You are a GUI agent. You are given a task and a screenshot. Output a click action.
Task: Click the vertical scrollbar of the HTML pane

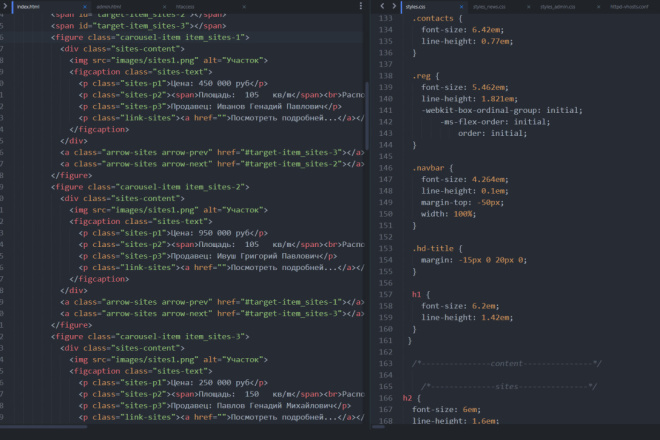367,116
